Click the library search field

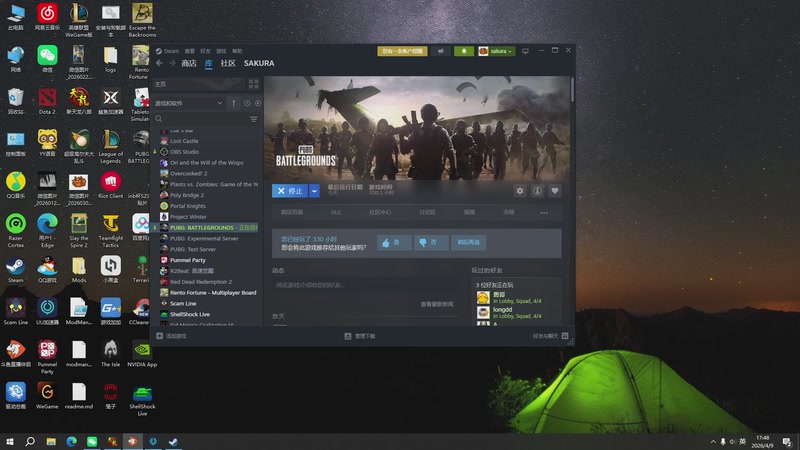[202, 119]
